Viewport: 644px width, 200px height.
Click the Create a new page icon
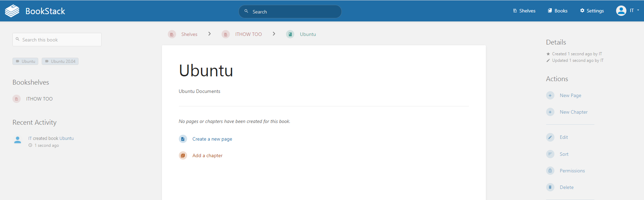coord(183,139)
